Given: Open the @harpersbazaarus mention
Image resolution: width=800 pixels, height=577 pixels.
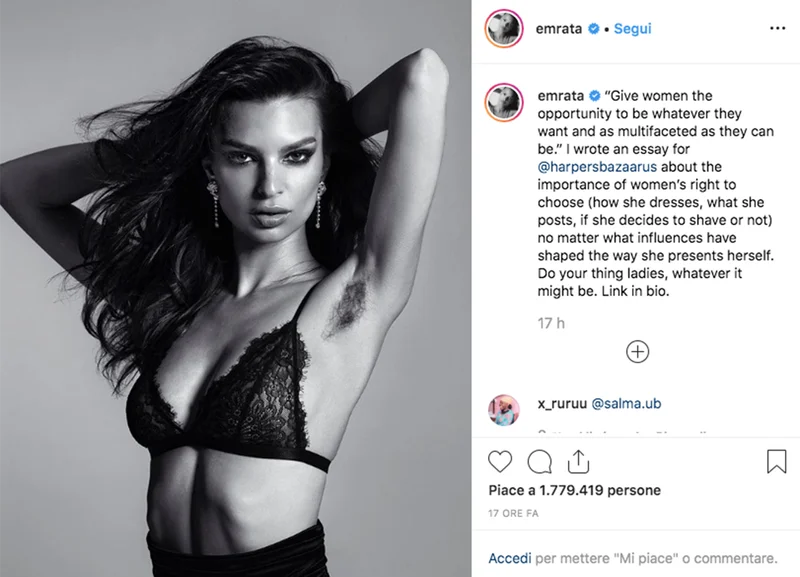Looking at the screenshot, I should pyautogui.click(x=597, y=167).
